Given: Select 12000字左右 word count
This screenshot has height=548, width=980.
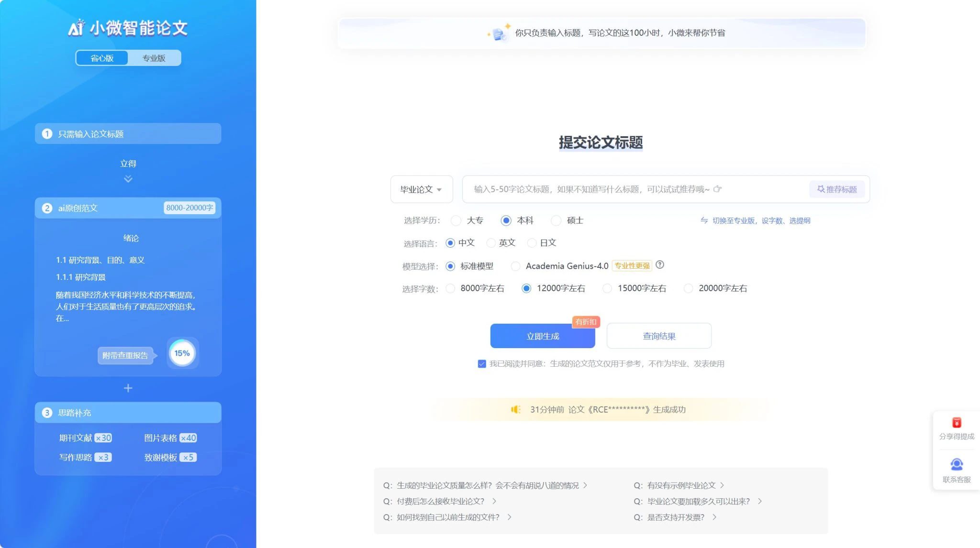Looking at the screenshot, I should 526,288.
